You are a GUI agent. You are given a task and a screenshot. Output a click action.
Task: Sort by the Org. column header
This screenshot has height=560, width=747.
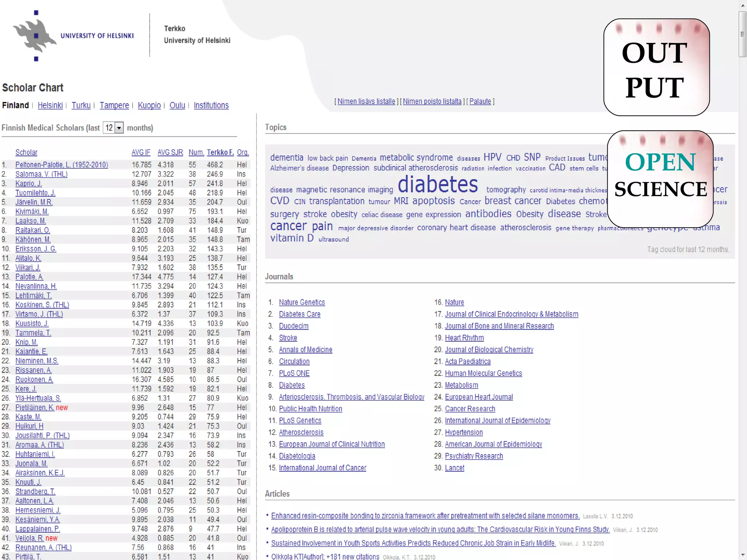[243, 152]
